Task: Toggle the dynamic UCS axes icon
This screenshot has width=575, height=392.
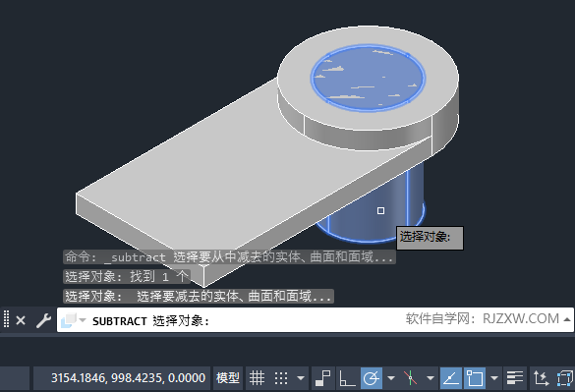Action: [x=541, y=377]
